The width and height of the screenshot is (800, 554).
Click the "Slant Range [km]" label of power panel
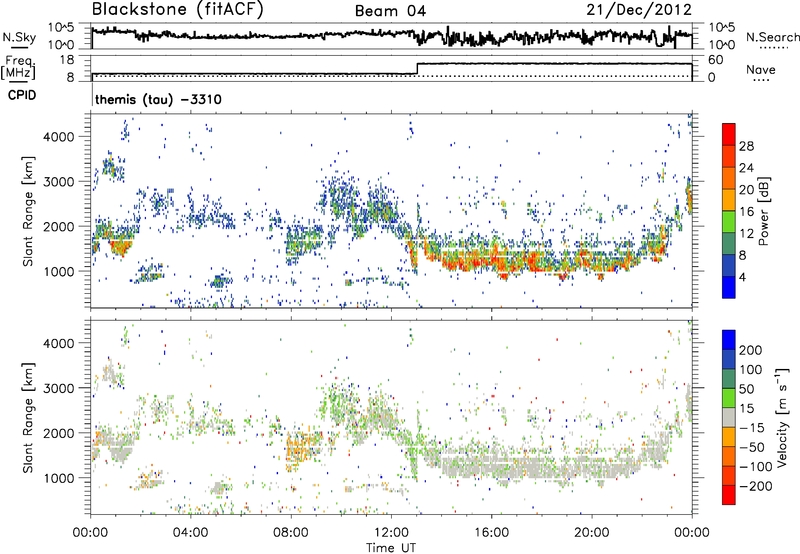28,211
